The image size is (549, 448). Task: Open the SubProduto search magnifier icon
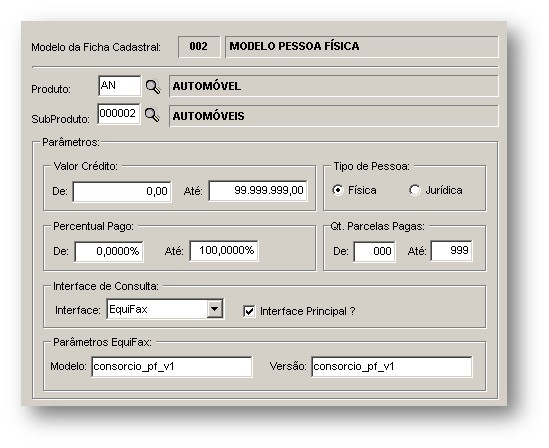[152, 114]
